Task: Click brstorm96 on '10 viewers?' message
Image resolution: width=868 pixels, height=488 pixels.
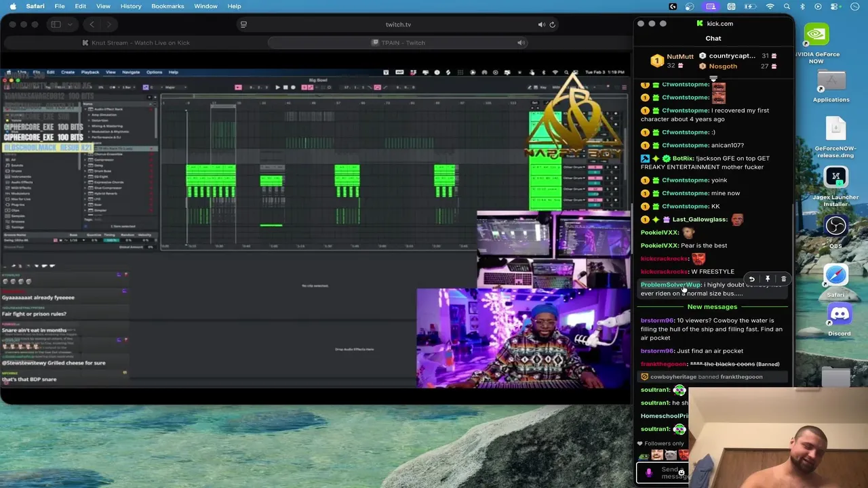Action: (x=657, y=321)
